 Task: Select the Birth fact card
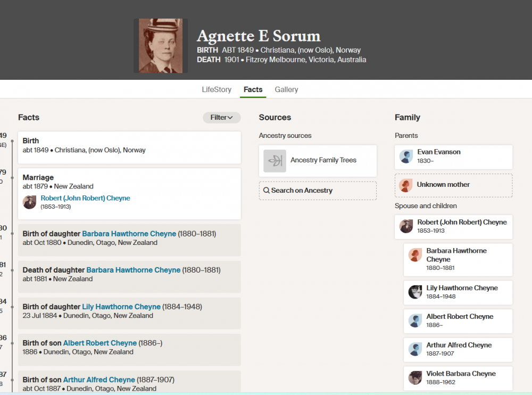[x=129, y=147]
